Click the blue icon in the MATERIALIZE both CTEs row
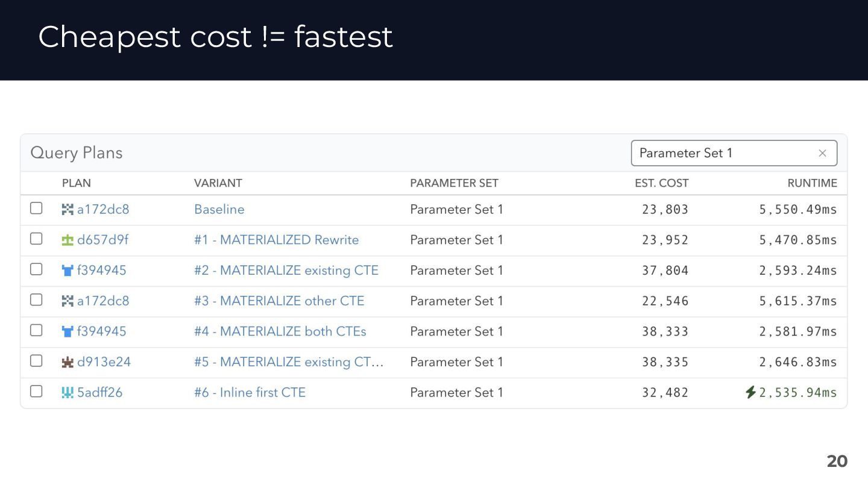Image resolution: width=868 pixels, height=488 pixels. [x=68, y=331]
